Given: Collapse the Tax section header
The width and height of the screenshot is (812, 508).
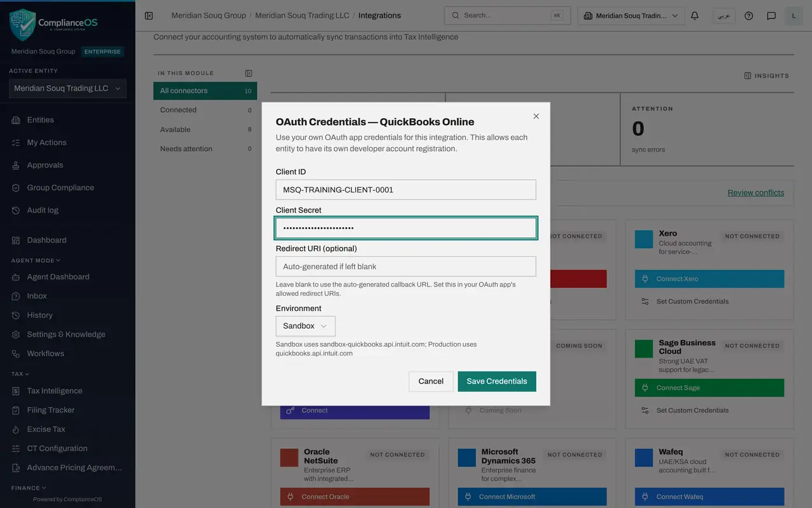Looking at the screenshot, I should click(x=20, y=374).
